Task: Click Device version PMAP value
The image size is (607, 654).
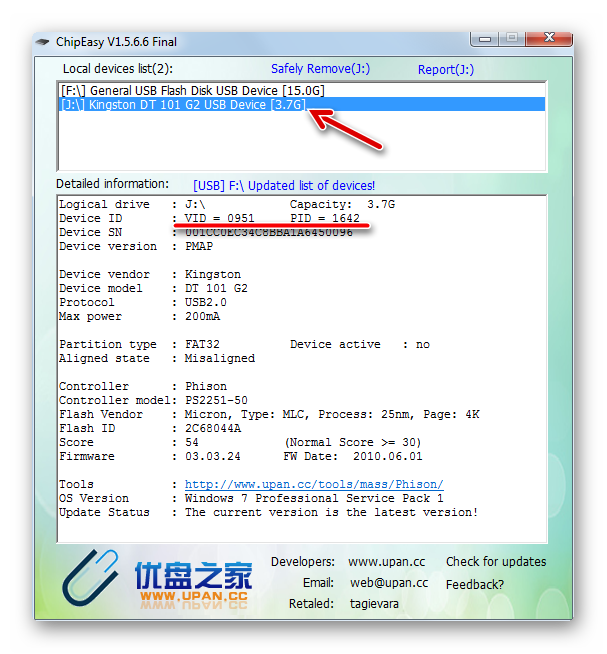Action: pyautogui.click(x=199, y=247)
